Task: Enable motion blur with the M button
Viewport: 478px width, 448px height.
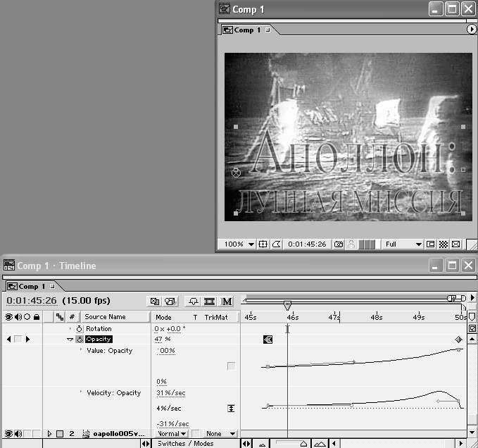Action: [227, 301]
